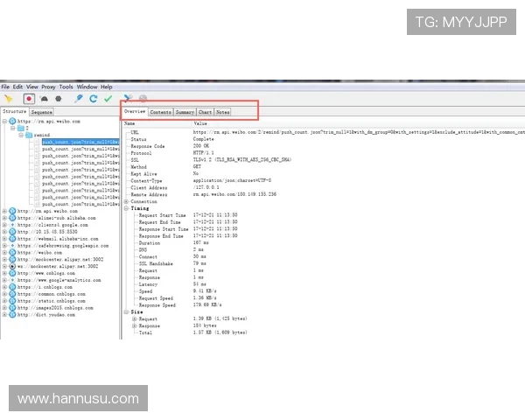This screenshot has width=525, height=420.
Task: Switch to the Contents tab
Action: pyautogui.click(x=160, y=112)
